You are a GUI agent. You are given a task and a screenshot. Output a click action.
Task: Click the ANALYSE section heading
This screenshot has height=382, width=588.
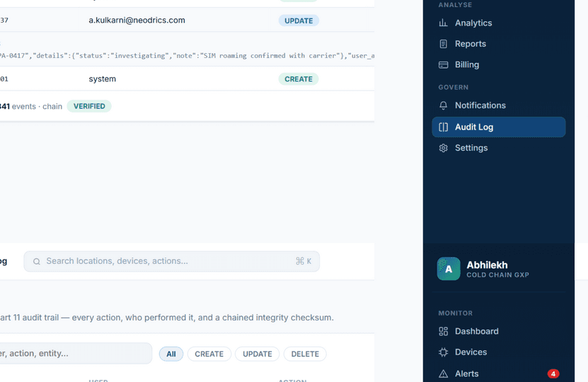point(455,5)
